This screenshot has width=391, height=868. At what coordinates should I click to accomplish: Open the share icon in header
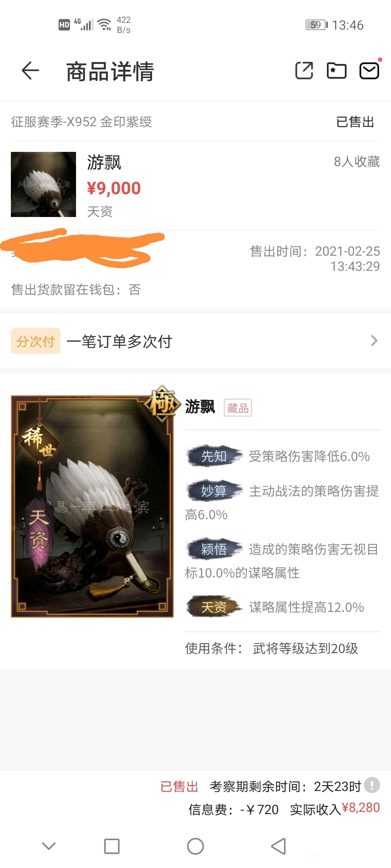(x=304, y=71)
